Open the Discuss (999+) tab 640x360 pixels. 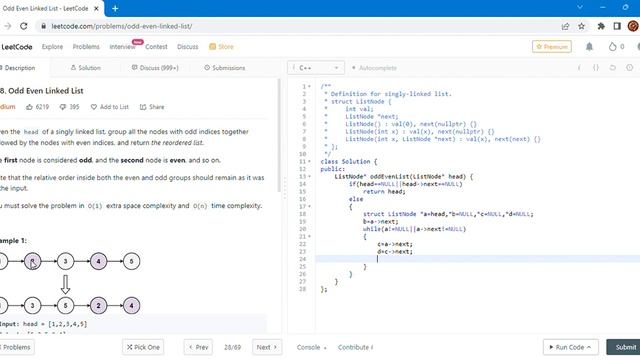155,68
